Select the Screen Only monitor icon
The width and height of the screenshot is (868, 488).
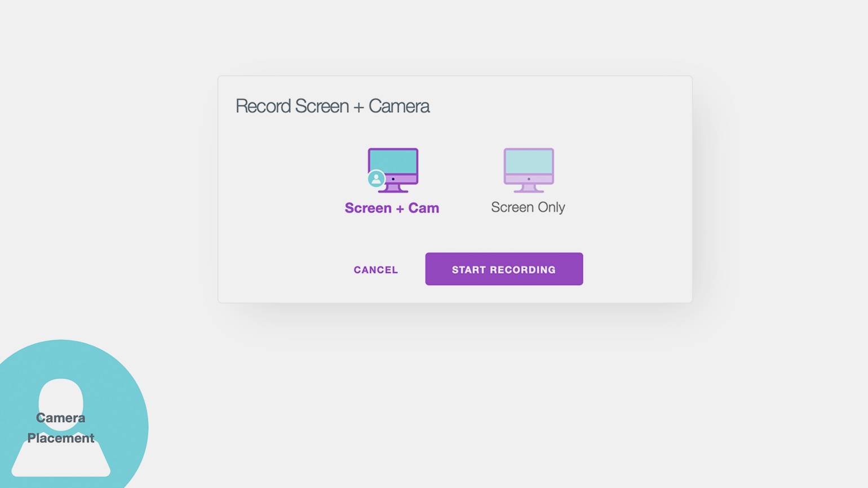point(529,170)
